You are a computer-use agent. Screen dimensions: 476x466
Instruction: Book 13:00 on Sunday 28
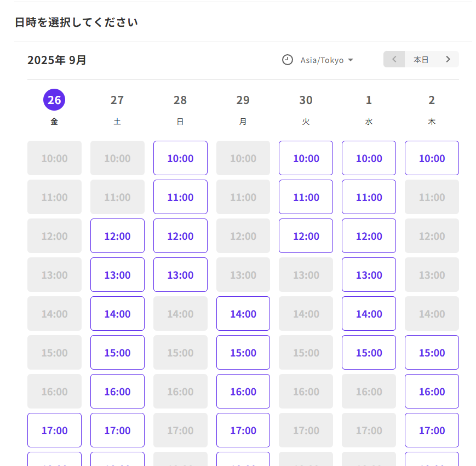(180, 275)
